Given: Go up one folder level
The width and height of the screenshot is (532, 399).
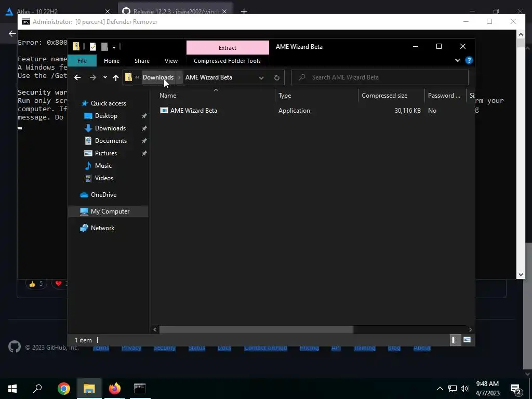Looking at the screenshot, I should pos(116,77).
